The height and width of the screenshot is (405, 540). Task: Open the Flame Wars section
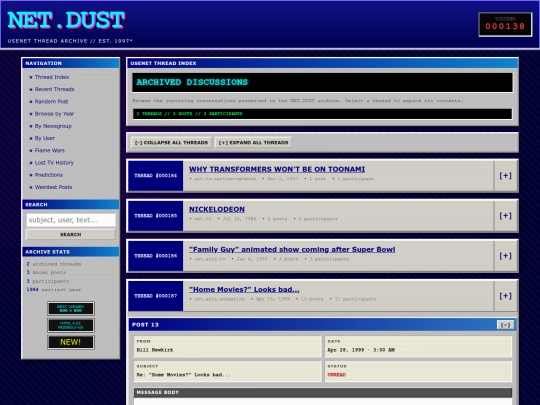tap(50, 150)
